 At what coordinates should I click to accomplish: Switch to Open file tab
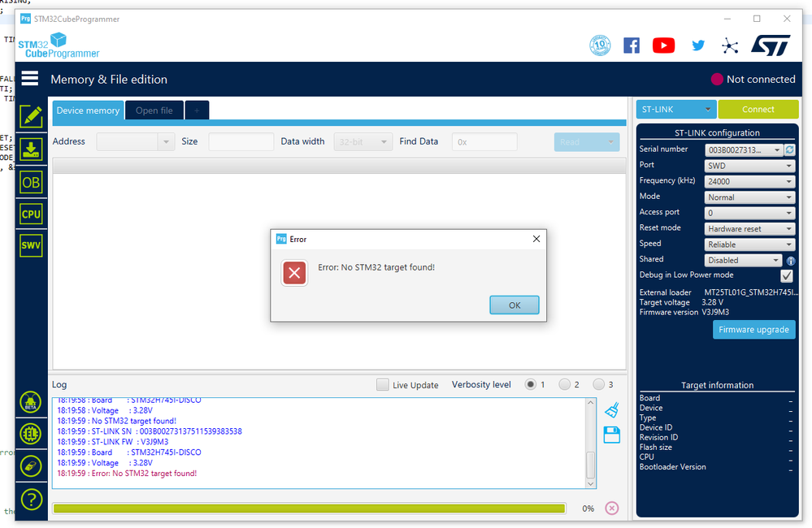pos(154,110)
